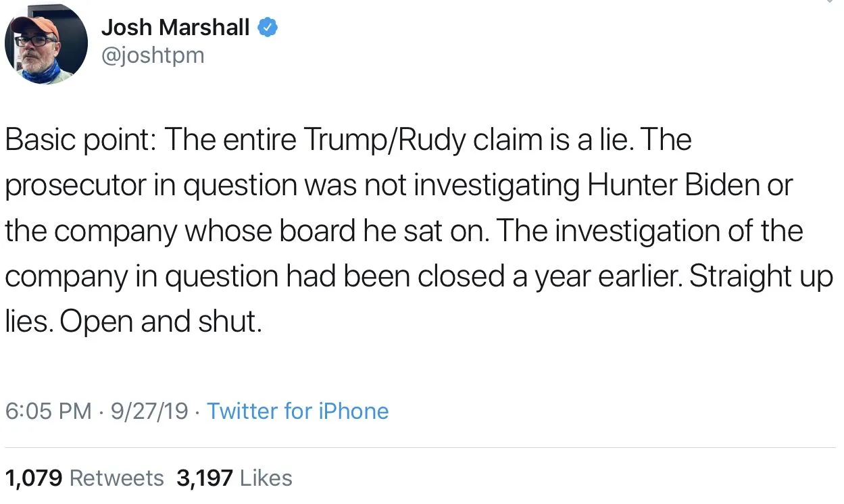Click the 6:05 PM timestamp
This screenshot has width=844, height=504.
click(48, 411)
